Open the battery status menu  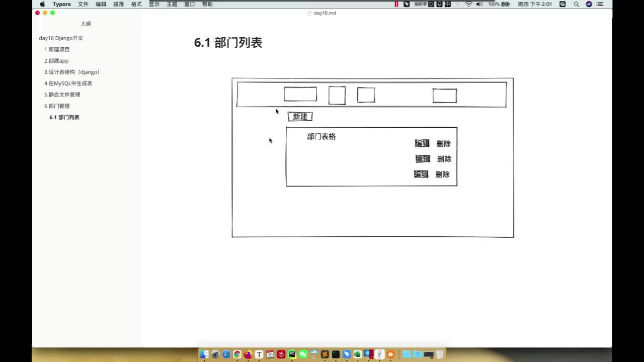click(505, 4)
